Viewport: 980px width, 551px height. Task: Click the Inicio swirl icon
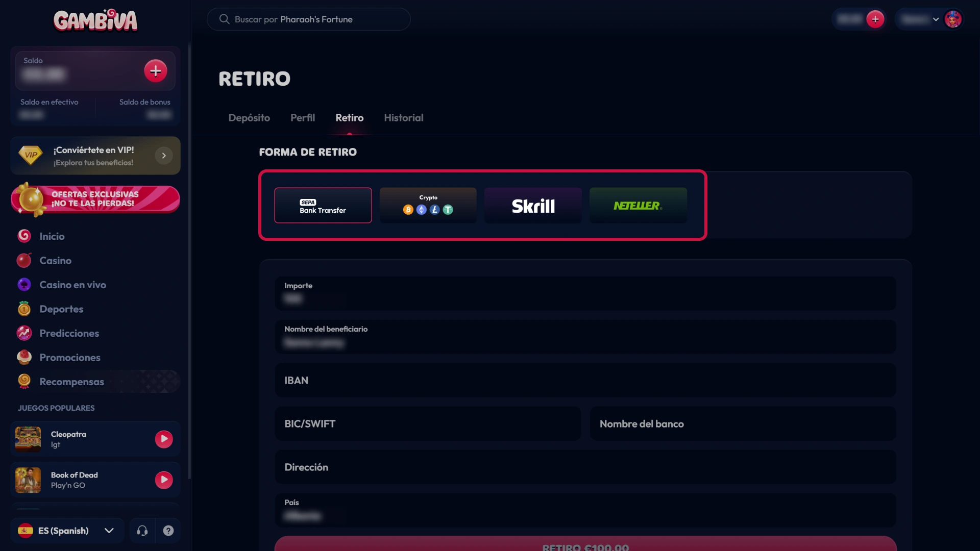[x=24, y=236]
